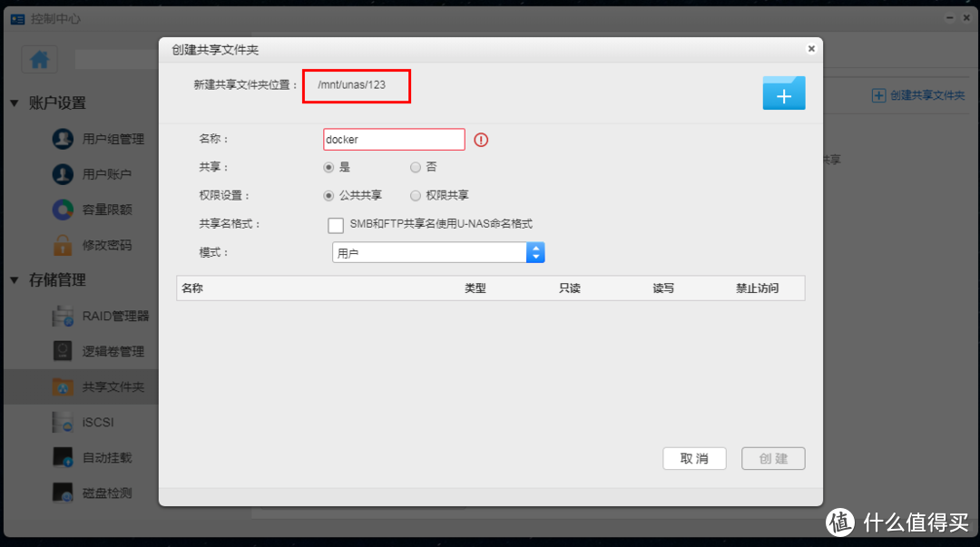Select share option 否

point(415,168)
